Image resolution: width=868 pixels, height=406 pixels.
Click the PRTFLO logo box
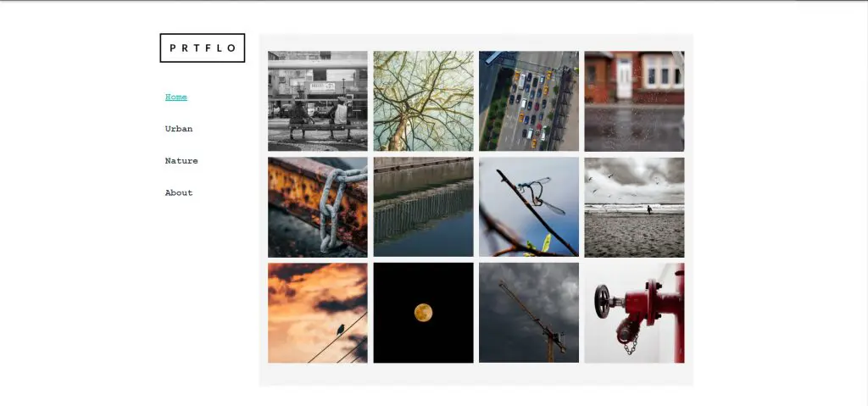(x=202, y=47)
